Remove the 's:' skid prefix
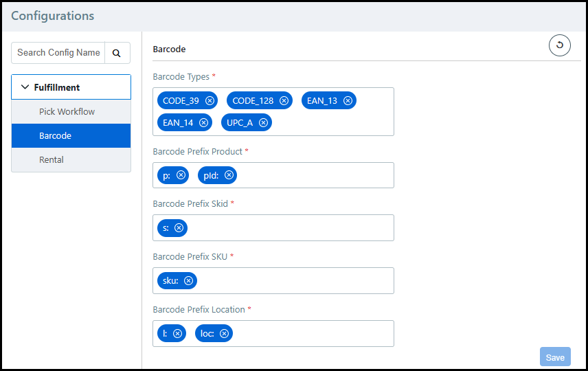Screen dimensions: 588x371 (x=179, y=228)
